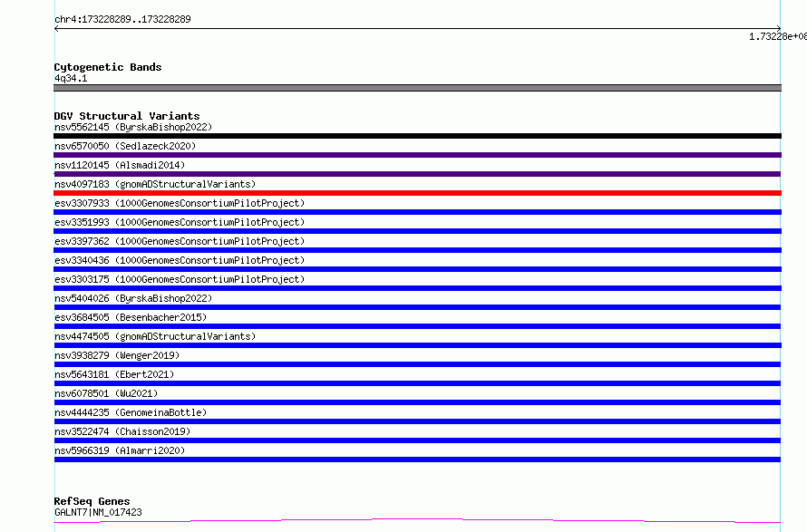807x532 pixels.
Task: Open variant nsv3522474 (Chaisson2019) label
Action: 122,431
